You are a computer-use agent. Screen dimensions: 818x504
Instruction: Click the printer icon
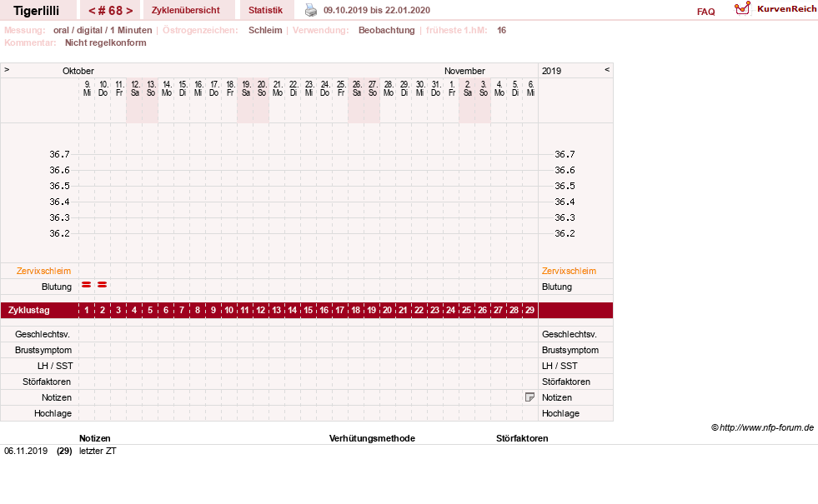[311, 10]
